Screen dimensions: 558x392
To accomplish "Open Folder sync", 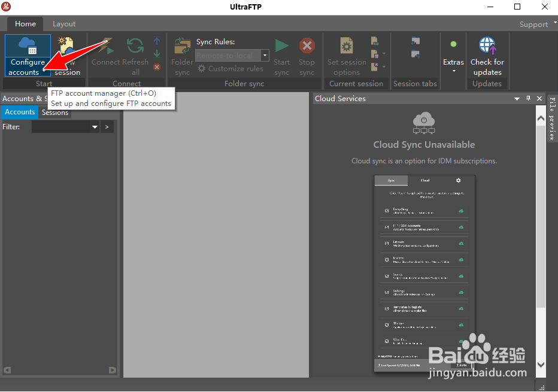I will point(182,57).
